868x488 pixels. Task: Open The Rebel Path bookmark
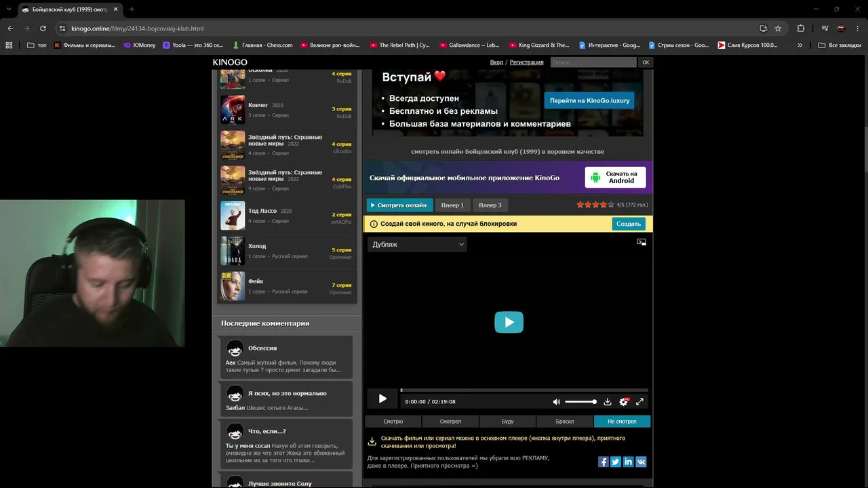400,45
